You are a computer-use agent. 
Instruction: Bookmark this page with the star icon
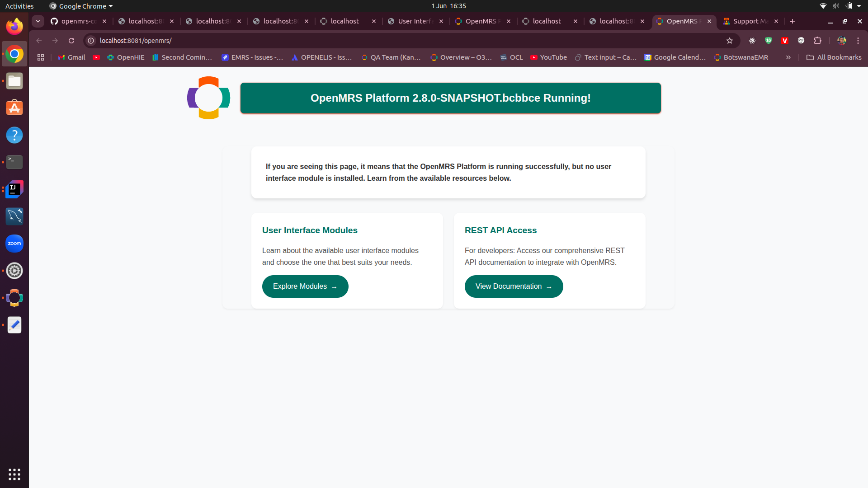pos(729,41)
